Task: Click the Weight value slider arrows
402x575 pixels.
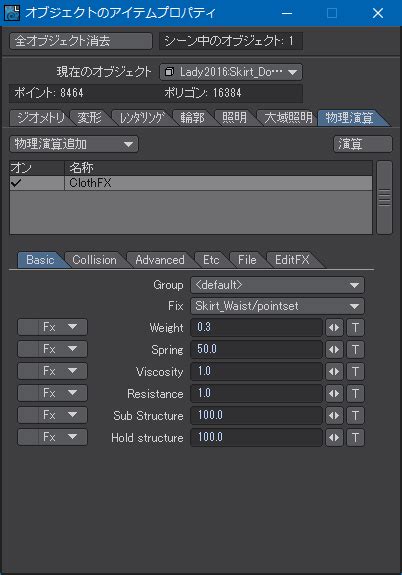Action: [x=334, y=327]
